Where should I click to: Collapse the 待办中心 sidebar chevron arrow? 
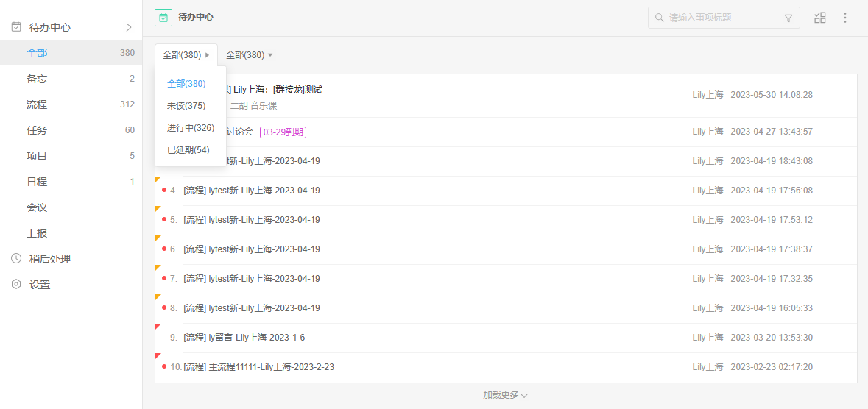point(129,27)
